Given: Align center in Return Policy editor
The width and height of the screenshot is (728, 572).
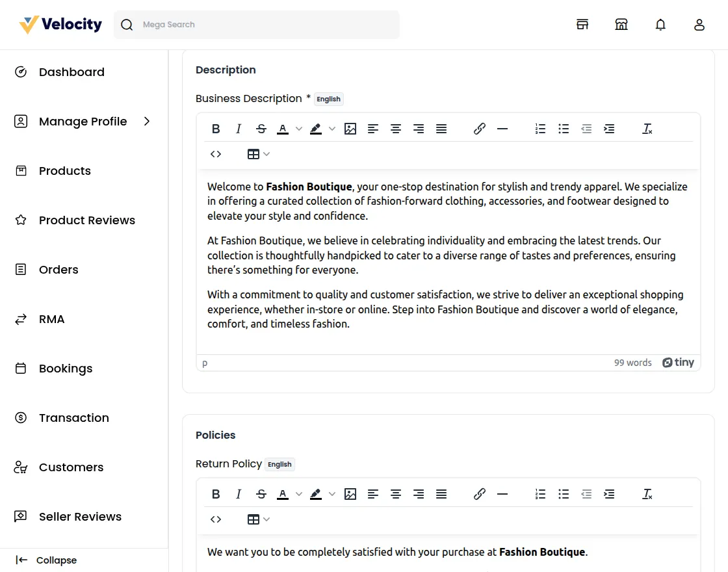Looking at the screenshot, I should (x=396, y=494).
